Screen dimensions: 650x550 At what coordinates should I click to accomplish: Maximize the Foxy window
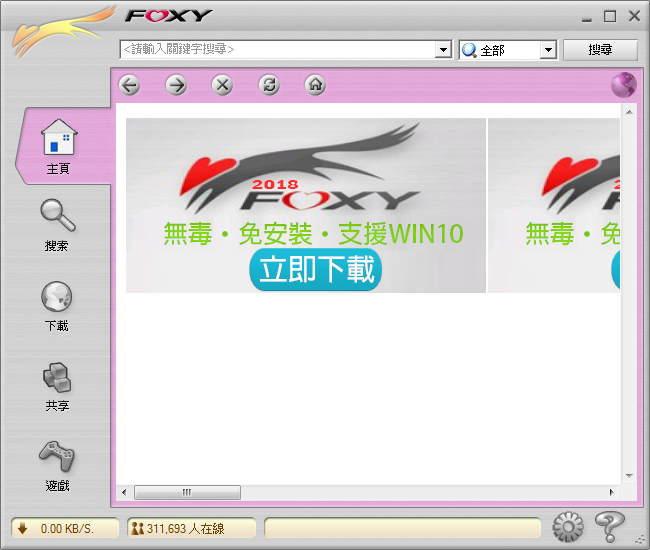tap(610, 17)
